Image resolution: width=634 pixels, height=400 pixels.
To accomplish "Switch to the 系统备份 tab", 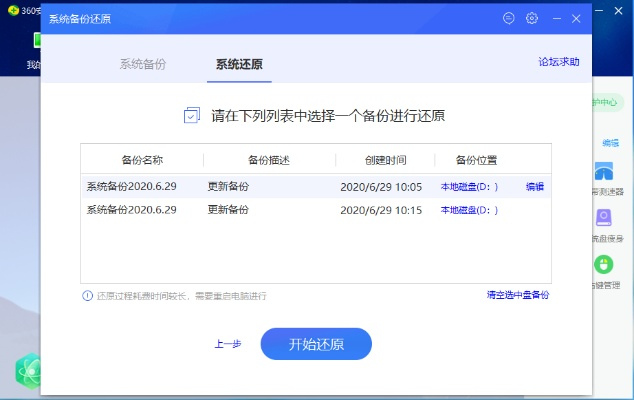I will pos(143,64).
